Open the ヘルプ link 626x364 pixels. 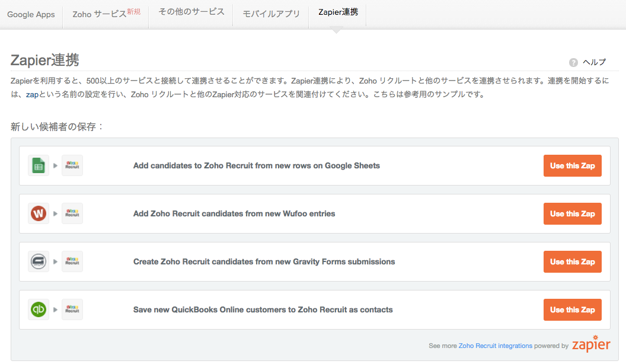594,62
